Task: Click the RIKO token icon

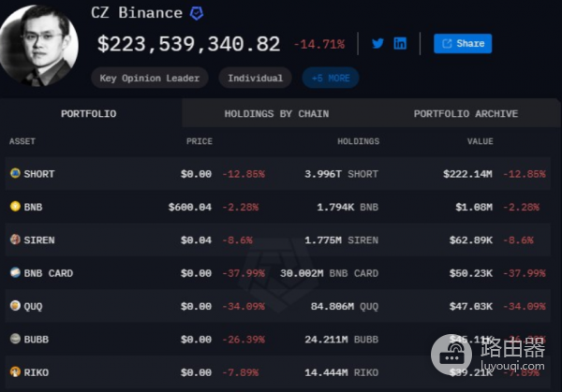Action: [x=15, y=371]
